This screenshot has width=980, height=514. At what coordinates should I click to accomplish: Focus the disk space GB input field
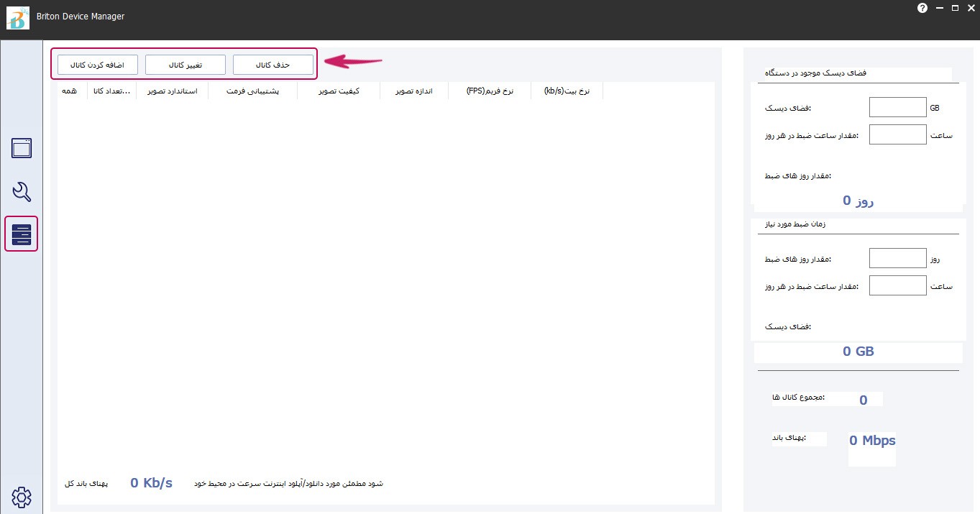click(897, 107)
